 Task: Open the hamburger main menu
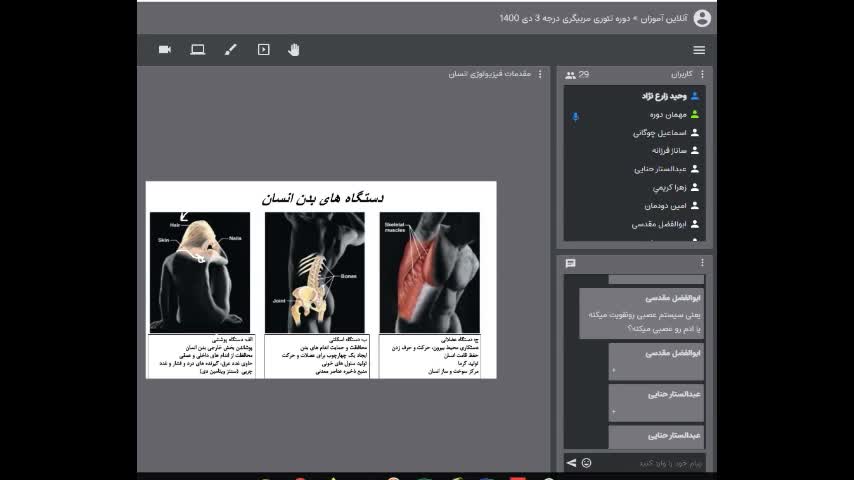[x=699, y=50]
